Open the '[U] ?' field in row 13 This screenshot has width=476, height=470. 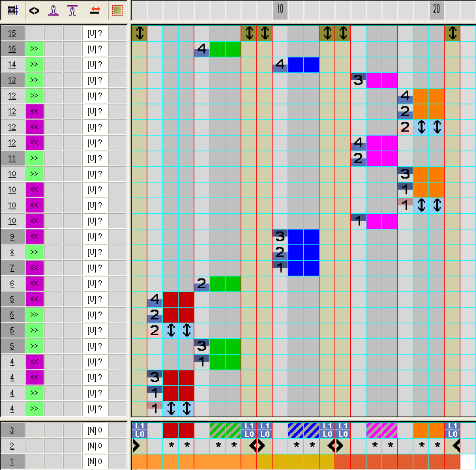(x=95, y=80)
